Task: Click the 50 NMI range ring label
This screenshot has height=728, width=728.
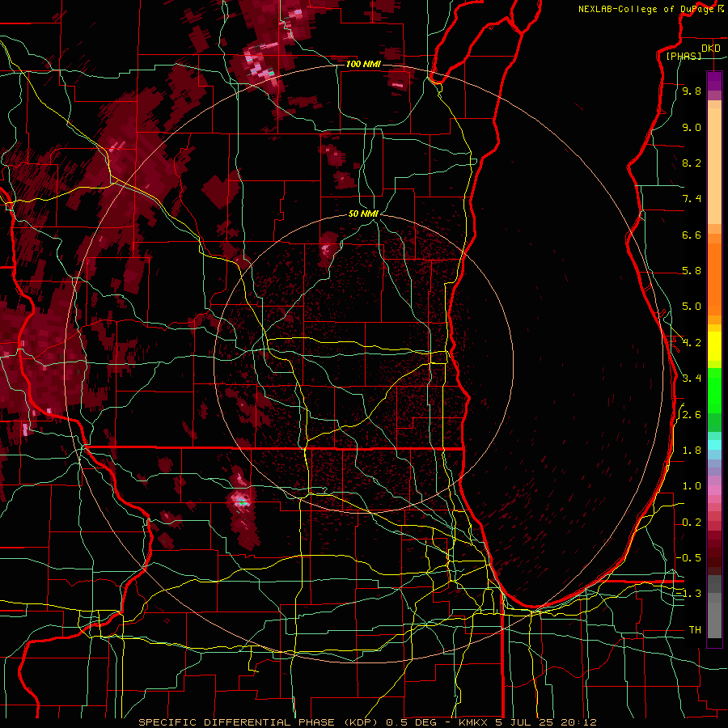Action: pyautogui.click(x=363, y=214)
